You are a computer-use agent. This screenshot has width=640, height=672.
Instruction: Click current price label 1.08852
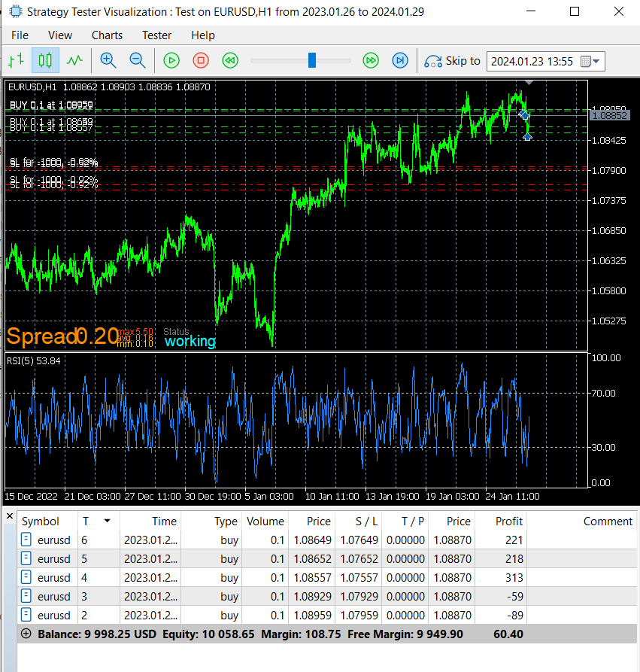pyautogui.click(x=610, y=115)
